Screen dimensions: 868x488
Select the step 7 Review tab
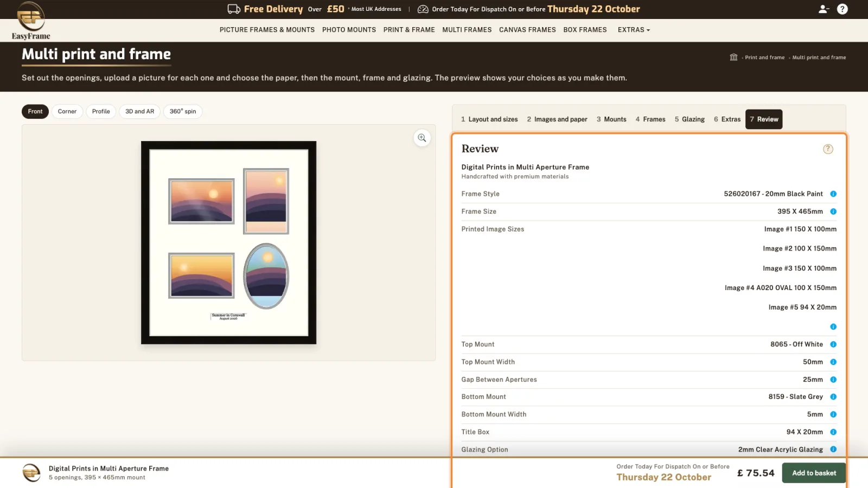tap(764, 119)
